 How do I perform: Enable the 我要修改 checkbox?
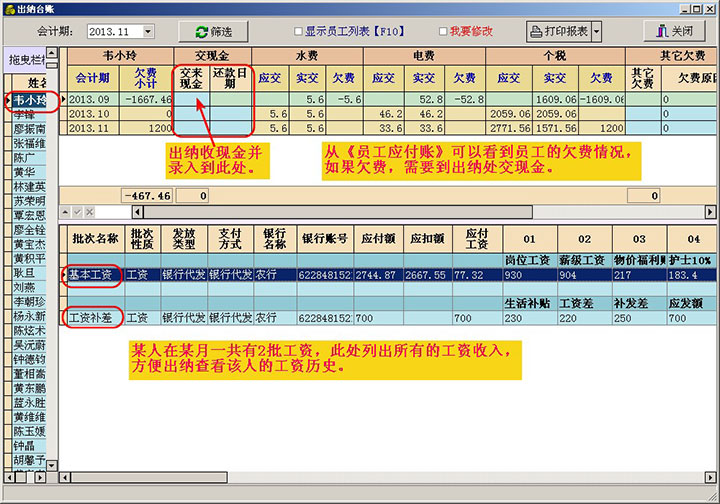click(441, 32)
